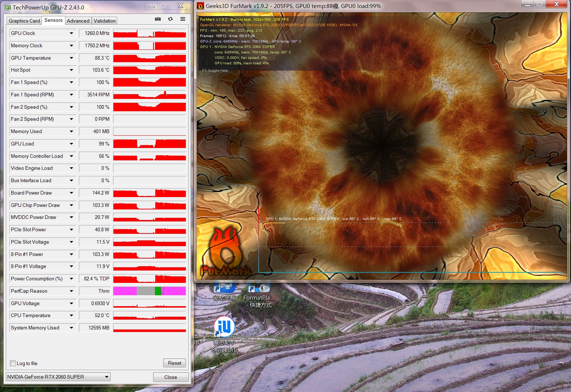This screenshot has height=392, width=571.
Task: Click the GPU Load history graph
Action: point(149,144)
